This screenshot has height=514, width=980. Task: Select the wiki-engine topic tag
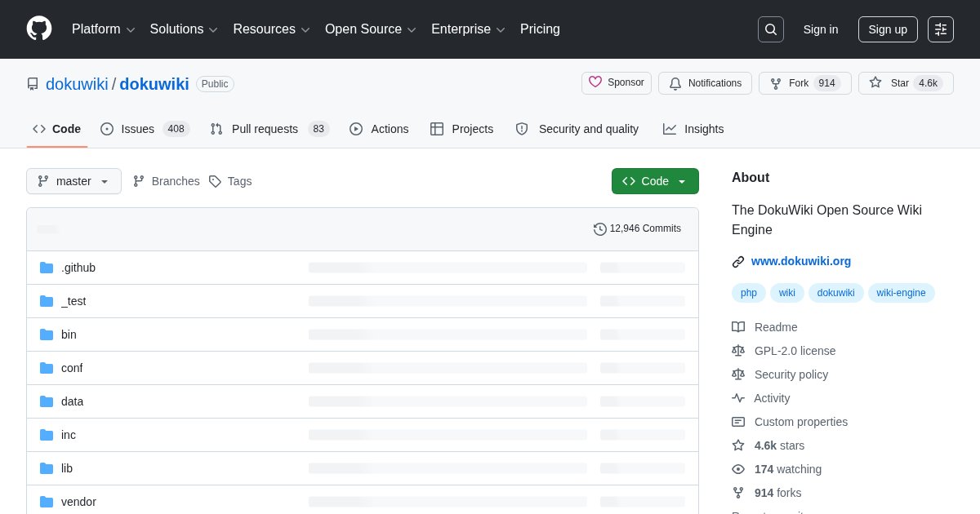902,293
